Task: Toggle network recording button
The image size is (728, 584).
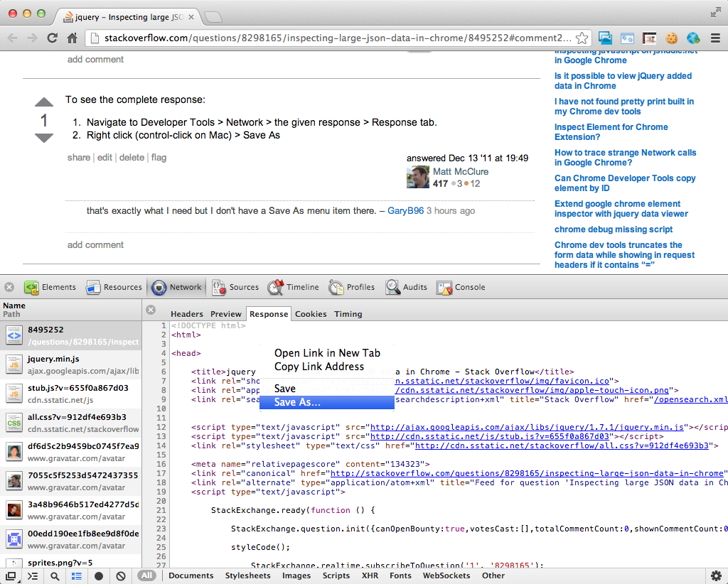Action: tap(99, 576)
